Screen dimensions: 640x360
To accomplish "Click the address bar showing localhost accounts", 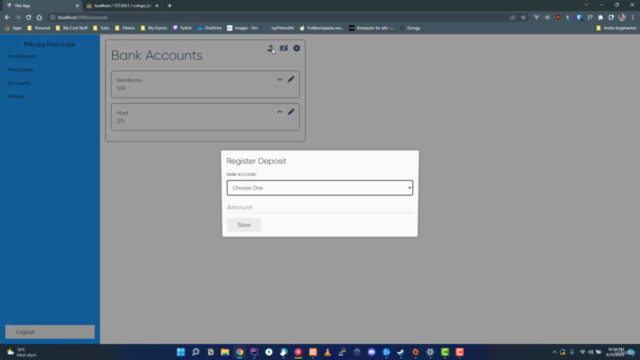I will pos(278,18).
